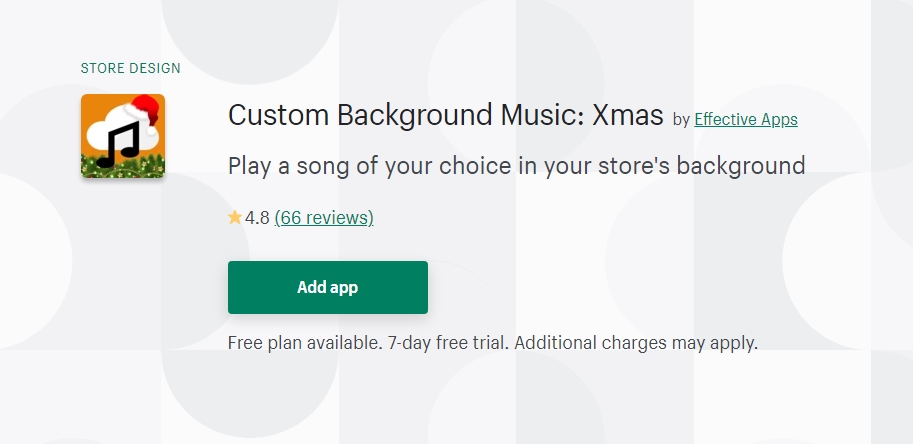
Task: Click the green Add app button
Action: (328, 287)
